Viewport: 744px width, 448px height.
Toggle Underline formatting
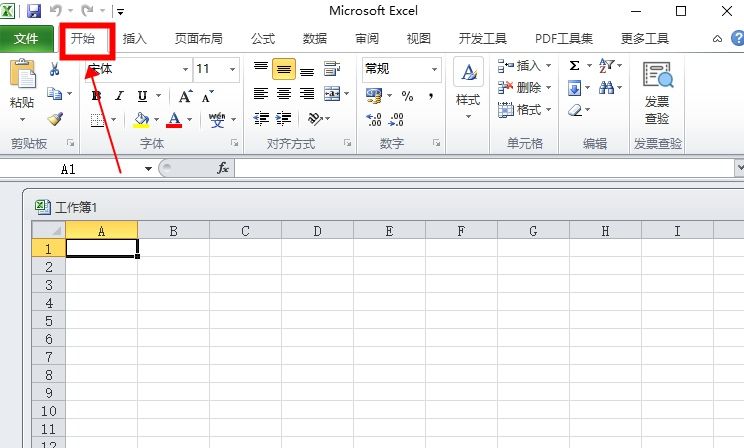142,96
